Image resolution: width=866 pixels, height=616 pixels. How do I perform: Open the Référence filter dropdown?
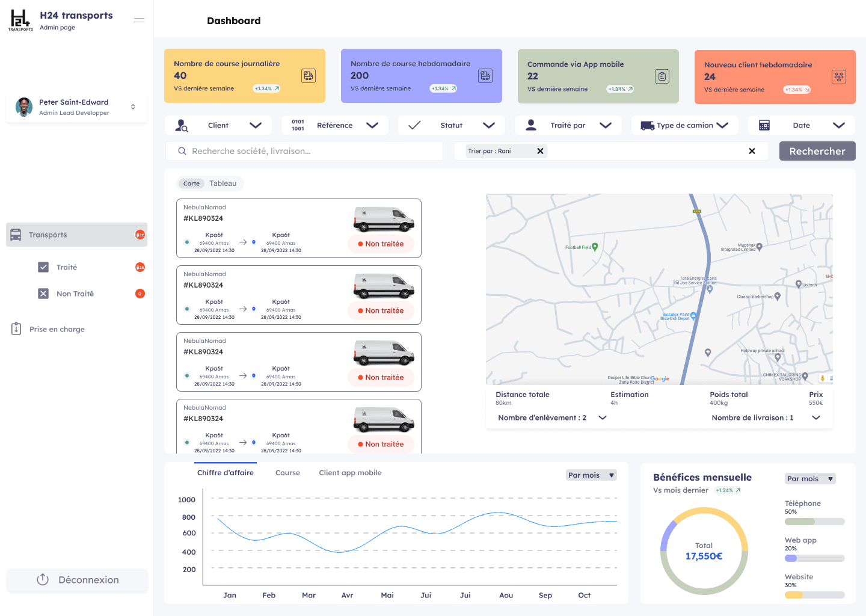point(372,125)
